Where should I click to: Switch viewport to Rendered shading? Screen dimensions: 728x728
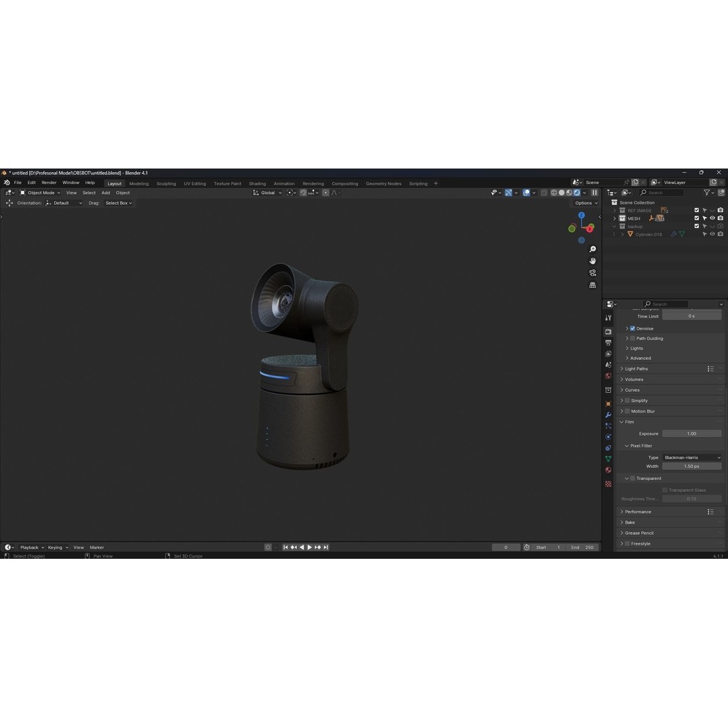coord(576,193)
